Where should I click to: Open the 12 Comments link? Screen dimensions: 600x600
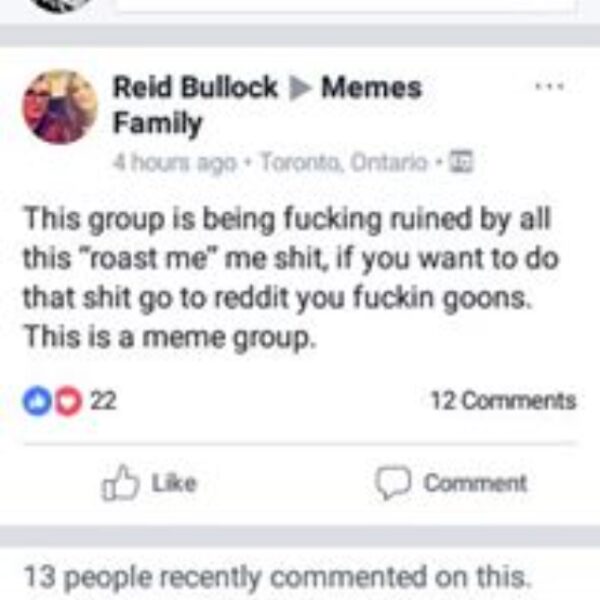coord(503,401)
